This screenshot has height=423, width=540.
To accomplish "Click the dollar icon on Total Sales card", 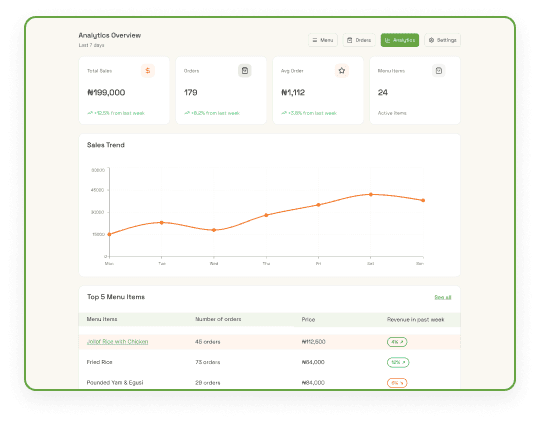I will [x=148, y=71].
